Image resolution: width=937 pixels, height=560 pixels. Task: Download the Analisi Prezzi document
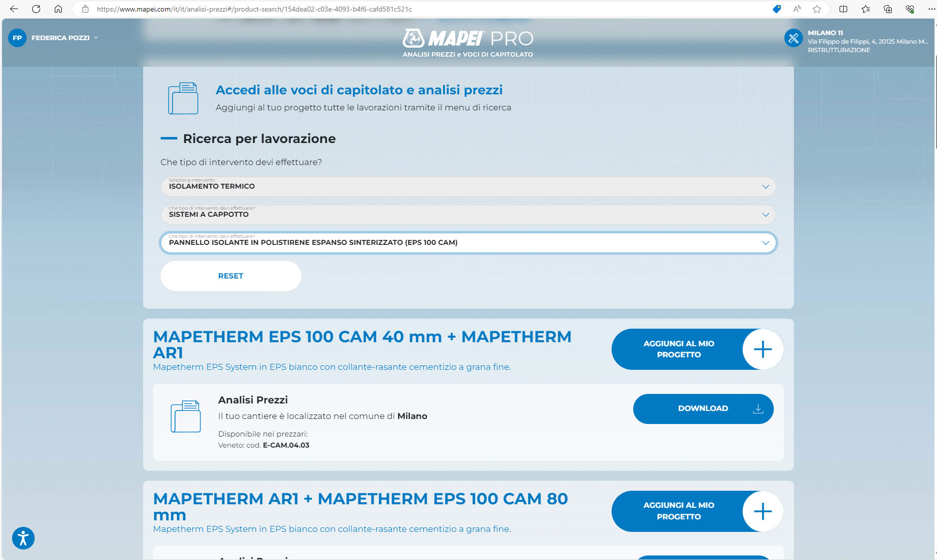pyautogui.click(x=703, y=408)
